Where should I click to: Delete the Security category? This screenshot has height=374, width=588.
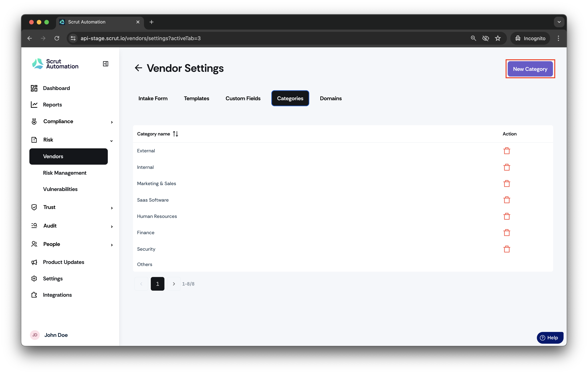(x=507, y=249)
